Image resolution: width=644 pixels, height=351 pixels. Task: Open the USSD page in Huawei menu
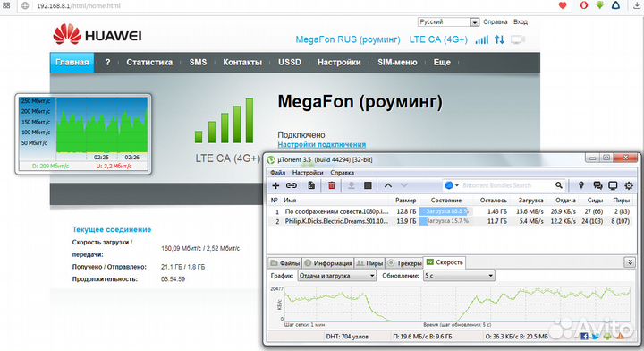click(290, 63)
